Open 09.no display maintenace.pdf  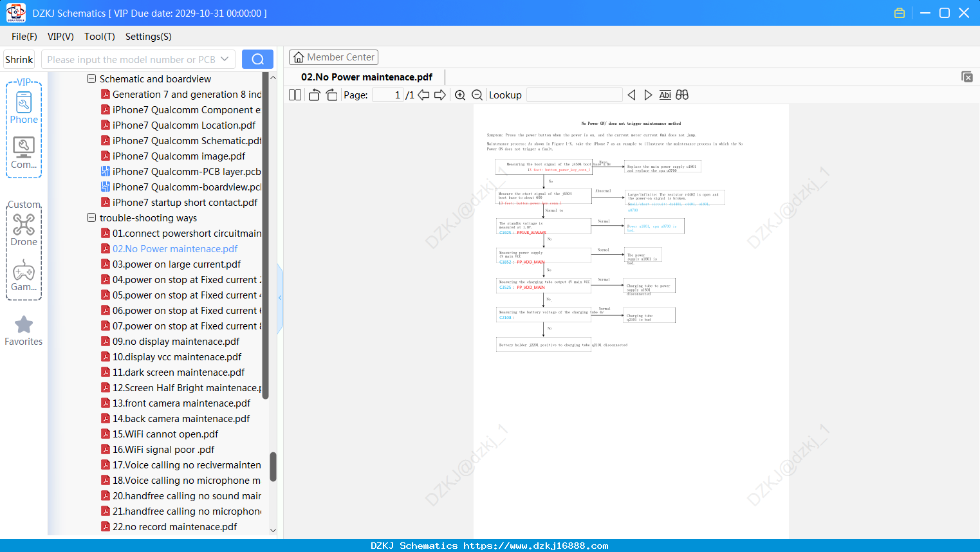click(x=176, y=342)
